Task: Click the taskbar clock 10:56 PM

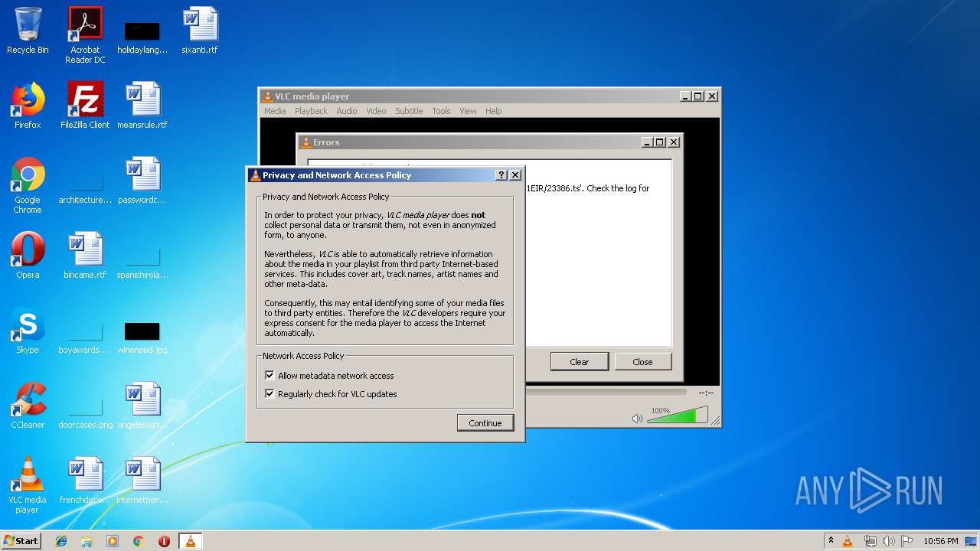Action: pos(940,541)
